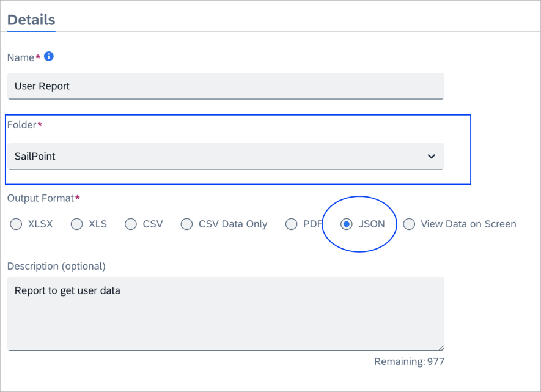Click the Folder field label

click(x=22, y=125)
